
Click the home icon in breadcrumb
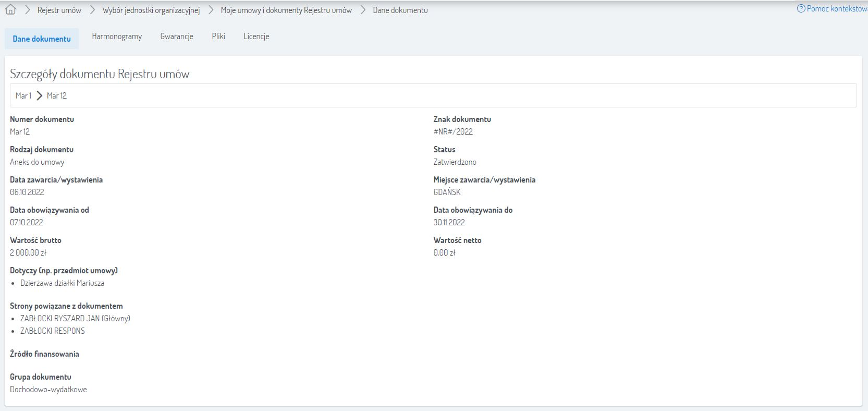click(x=10, y=10)
